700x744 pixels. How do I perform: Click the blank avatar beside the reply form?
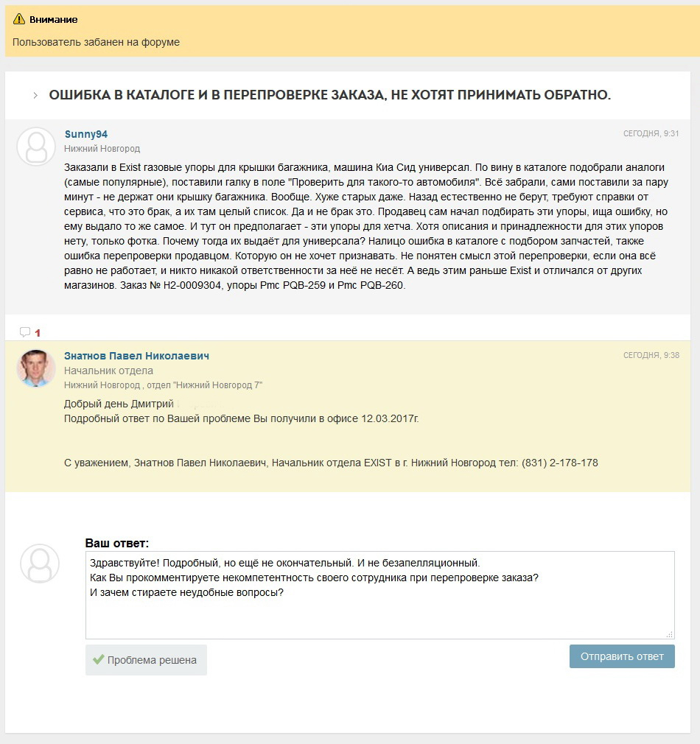coord(39,564)
